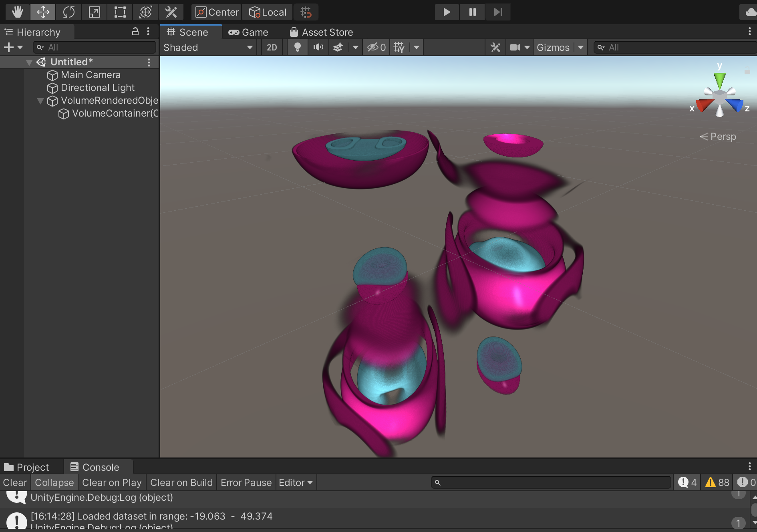This screenshot has width=757, height=532.
Task: Open the Scene view options menu
Action: 749,32
